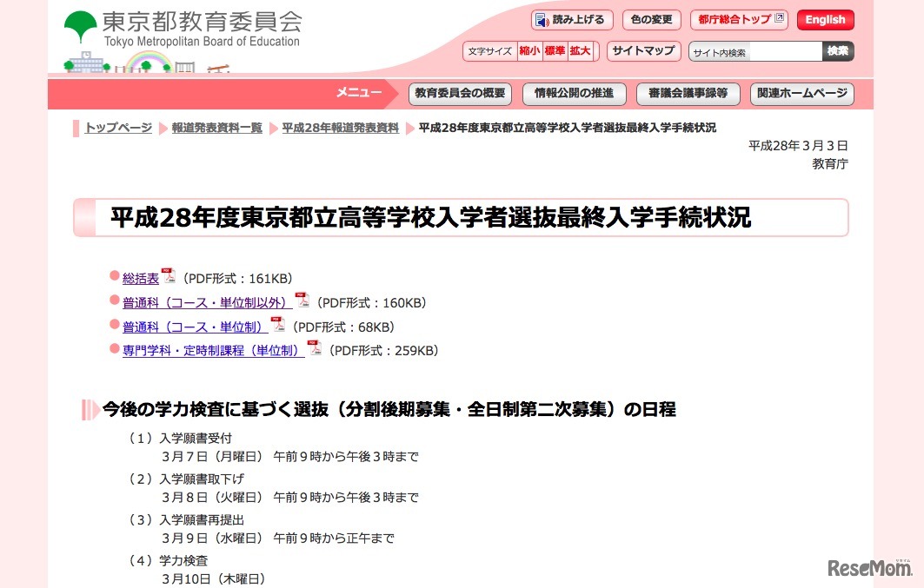Open the PDF icon next to 総括表
924x588 pixels.
169,274
